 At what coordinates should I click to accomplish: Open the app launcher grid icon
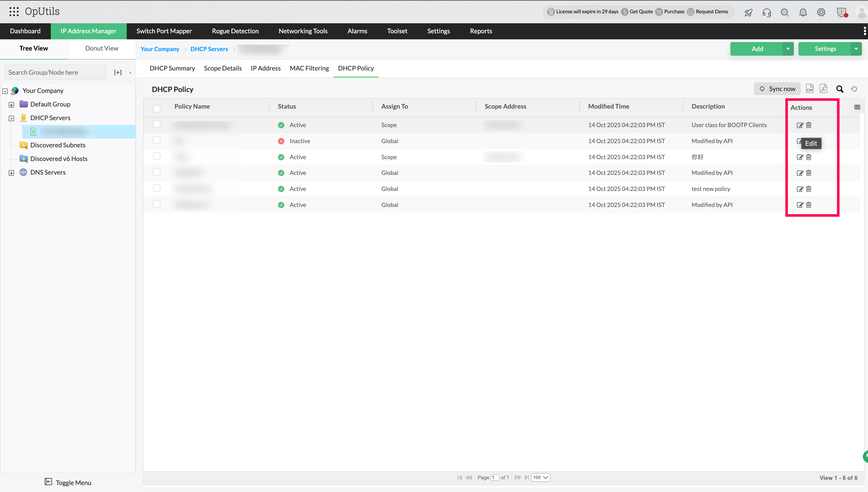tap(14, 11)
